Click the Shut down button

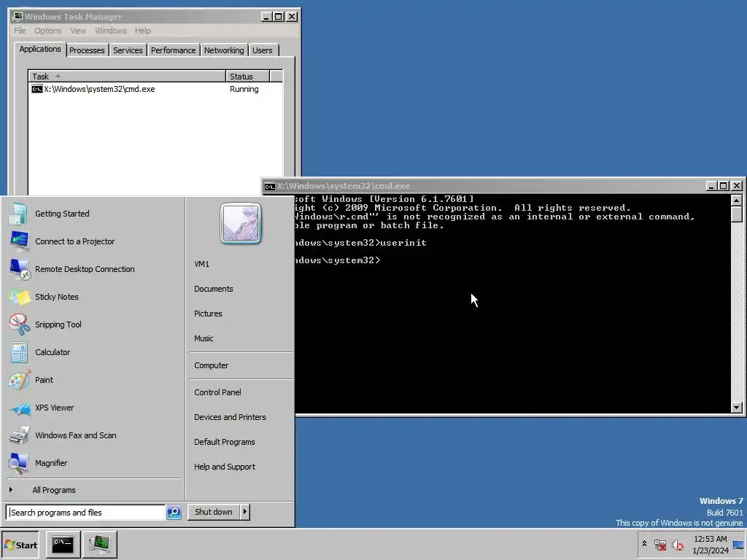[x=214, y=512]
